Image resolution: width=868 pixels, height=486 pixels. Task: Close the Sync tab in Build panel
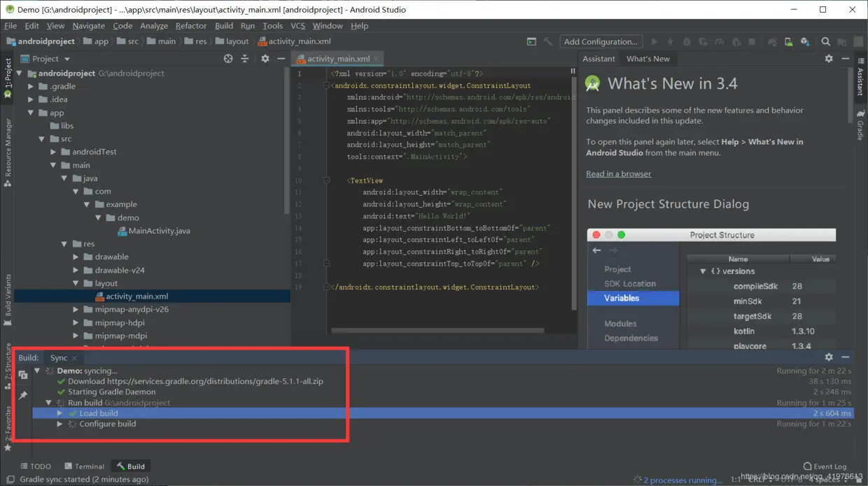tap(74, 358)
